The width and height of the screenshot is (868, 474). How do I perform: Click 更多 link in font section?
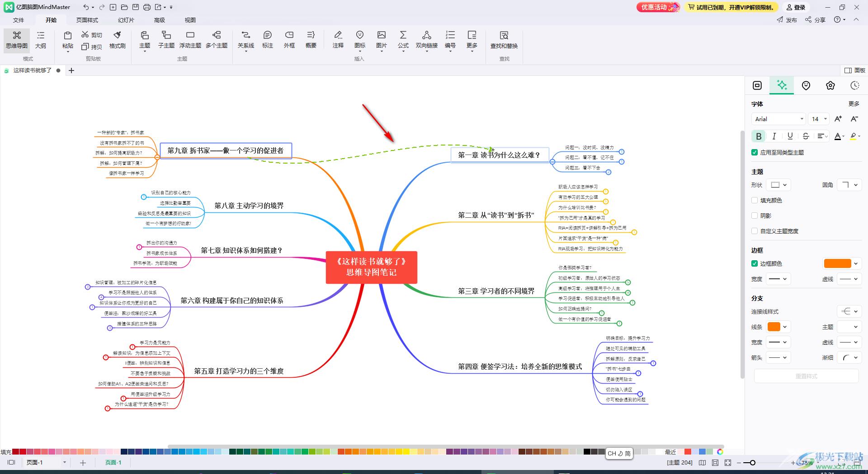point(854,103)
